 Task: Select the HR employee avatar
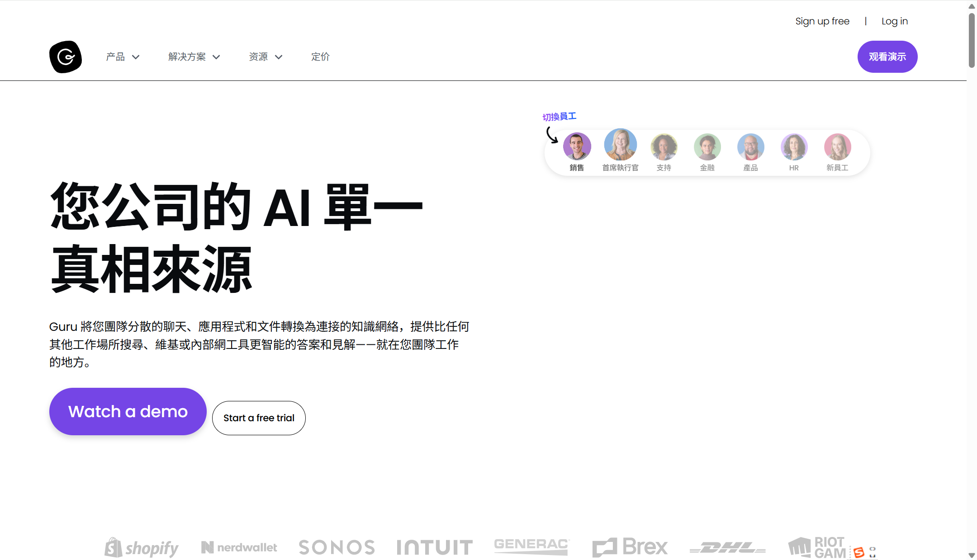[794, 147]
